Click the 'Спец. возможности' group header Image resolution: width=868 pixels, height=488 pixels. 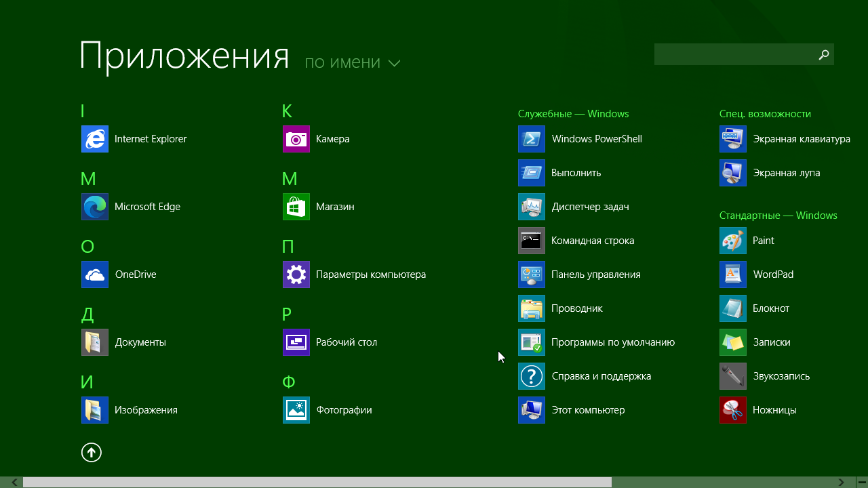click(x=765, y=114)
